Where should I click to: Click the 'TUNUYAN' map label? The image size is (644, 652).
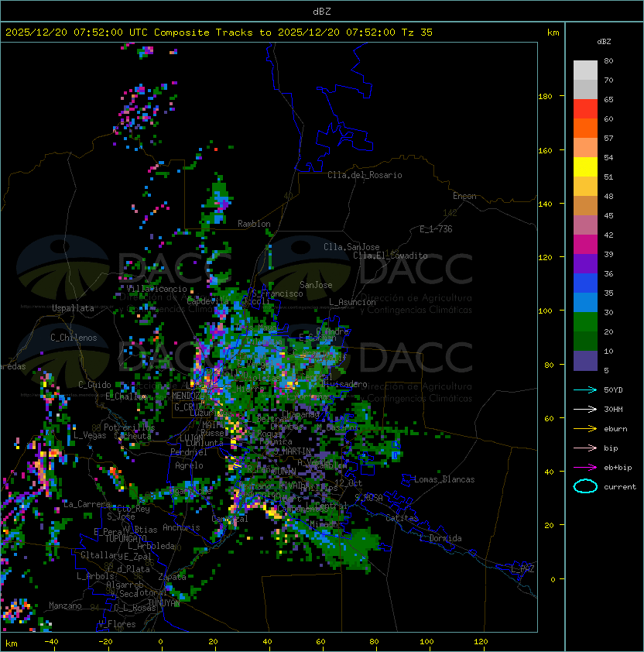coord(164,603)
